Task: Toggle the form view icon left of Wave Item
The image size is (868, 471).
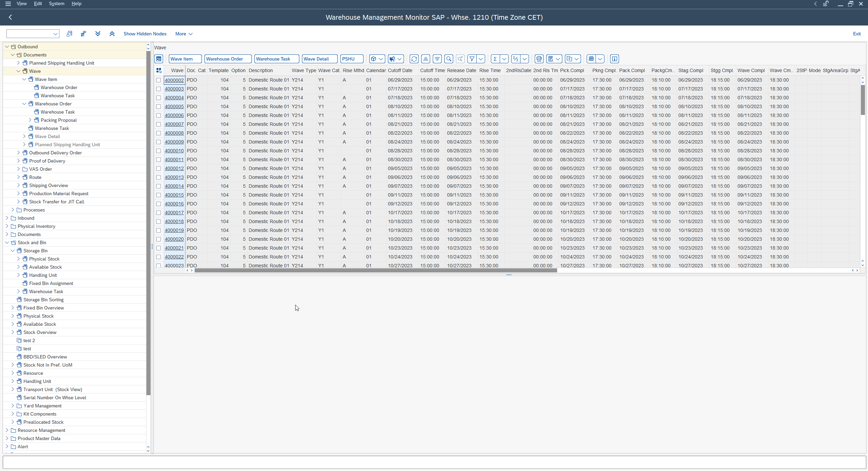Action: pyautogui.click(x=159, y=59)
